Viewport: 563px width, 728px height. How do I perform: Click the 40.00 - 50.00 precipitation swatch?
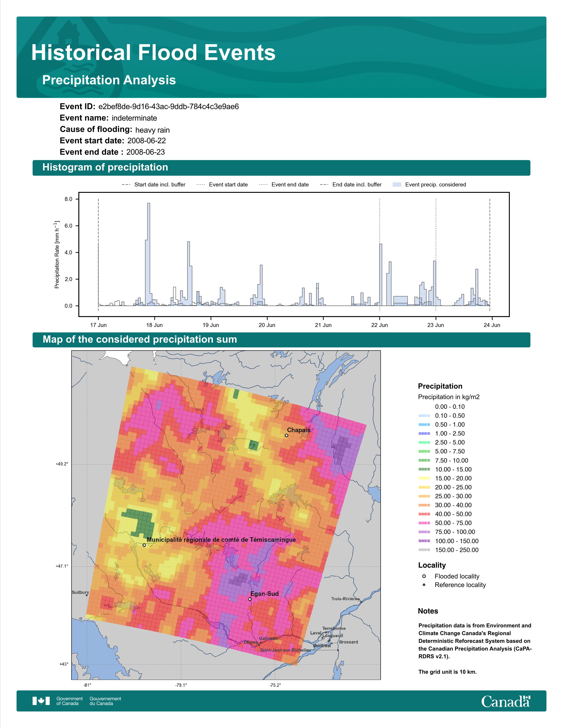click(424, 514)
